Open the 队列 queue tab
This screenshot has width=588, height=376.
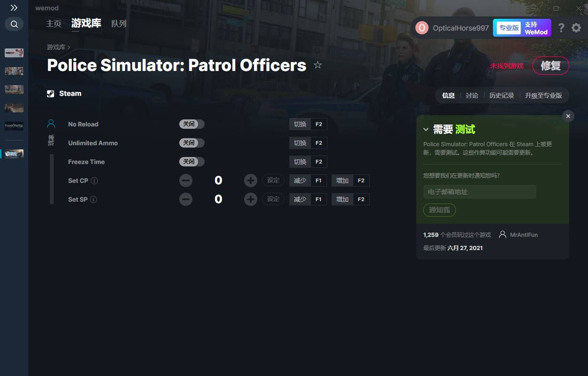[119, 23]
